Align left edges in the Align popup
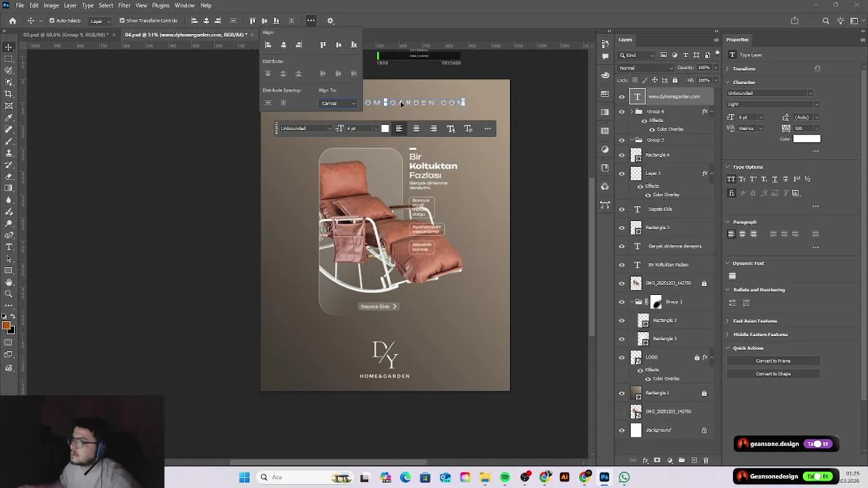This screenshot has height=488, width=868. 268,45
